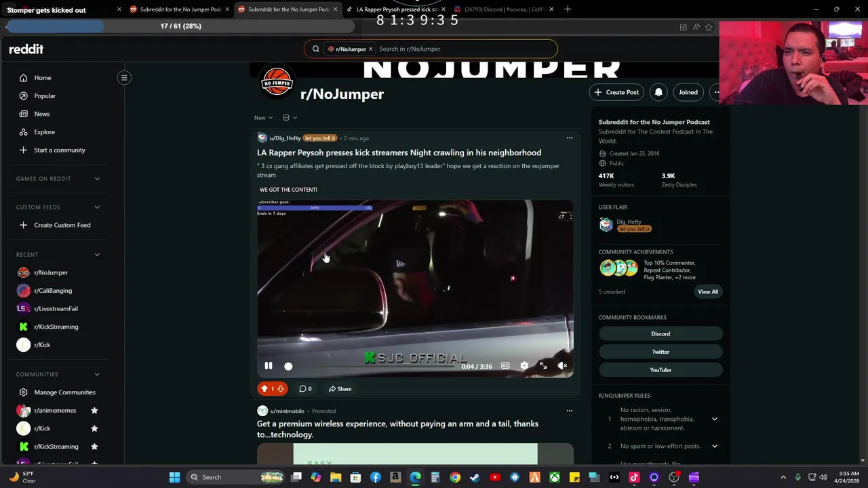Open video settings gear
Screen dimensions: 868x488
[524, 366]
